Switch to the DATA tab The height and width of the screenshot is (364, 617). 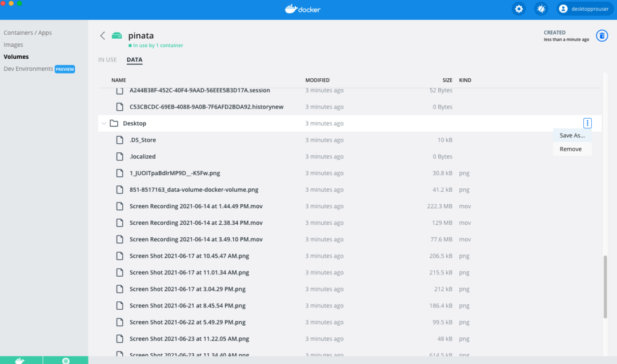(134, 59)
